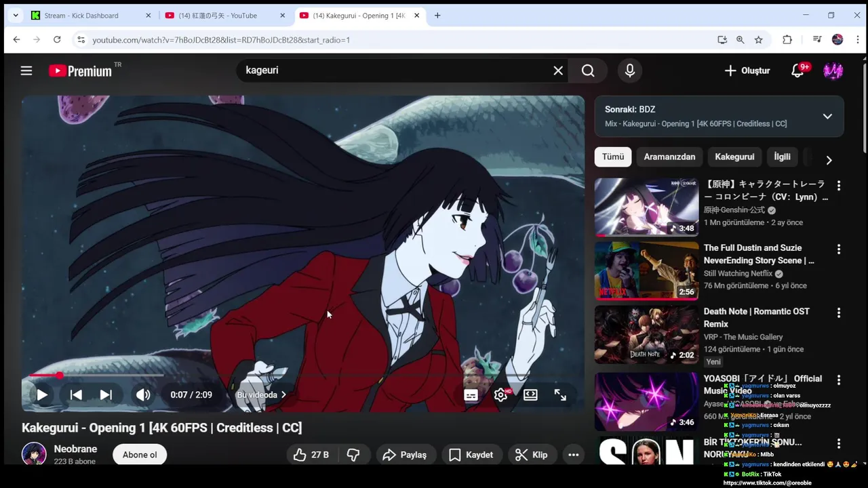Open a new browser tab

pos(437,16)
